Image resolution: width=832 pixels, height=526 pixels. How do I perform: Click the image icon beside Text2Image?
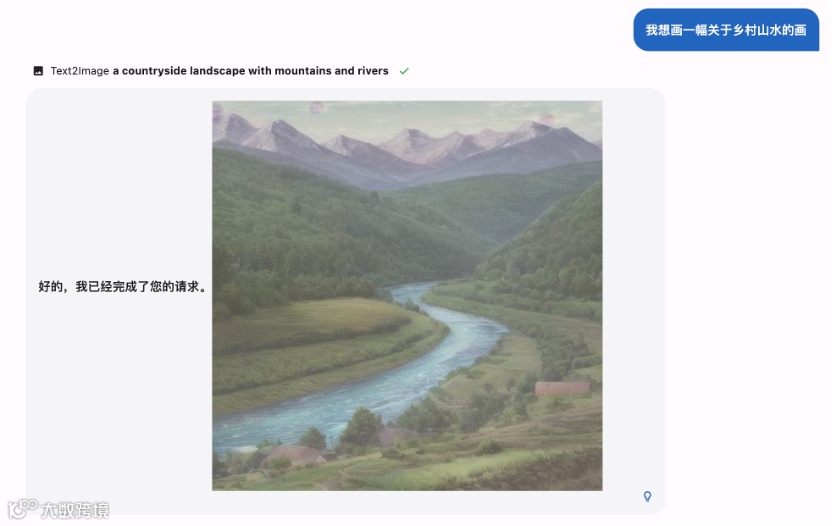(x=38, y=71)
